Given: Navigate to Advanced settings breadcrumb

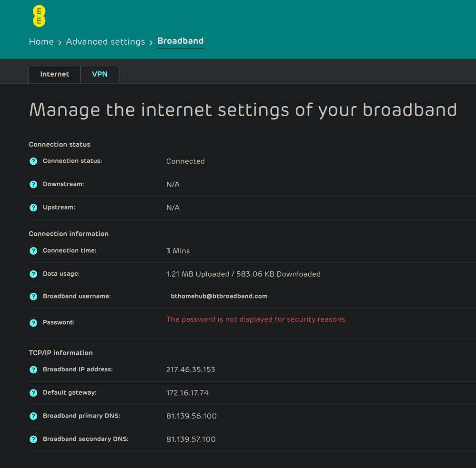Looking at the screenshot, I should [x=105, y=42].
